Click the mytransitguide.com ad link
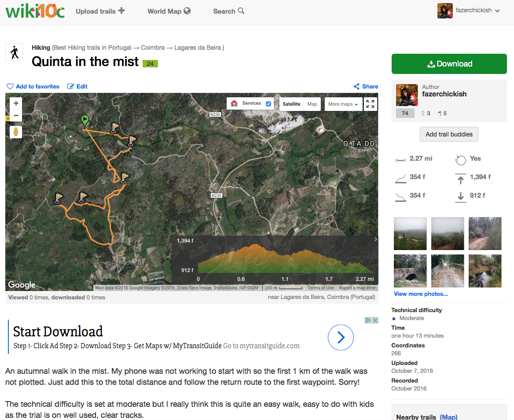 [x=261, y=346]
